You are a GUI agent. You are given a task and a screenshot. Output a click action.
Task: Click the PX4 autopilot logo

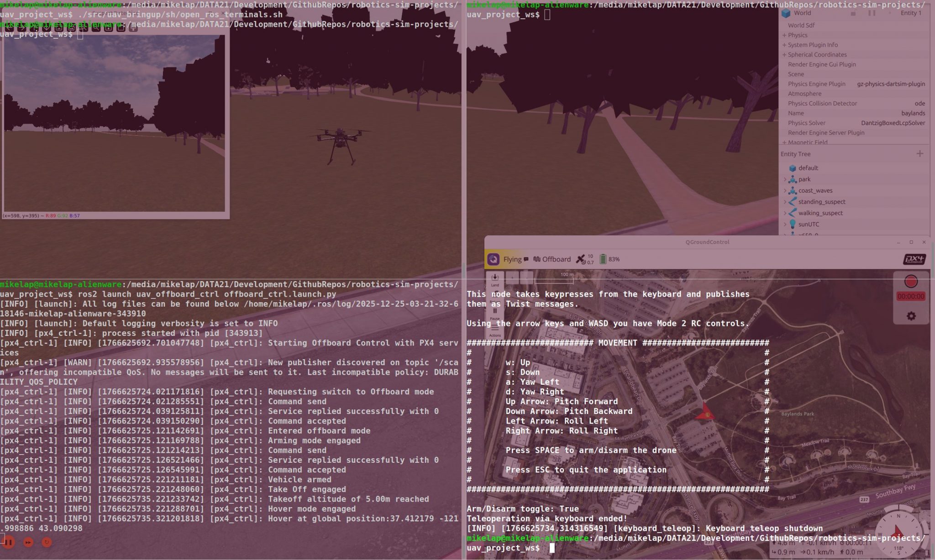coord(914,259)
